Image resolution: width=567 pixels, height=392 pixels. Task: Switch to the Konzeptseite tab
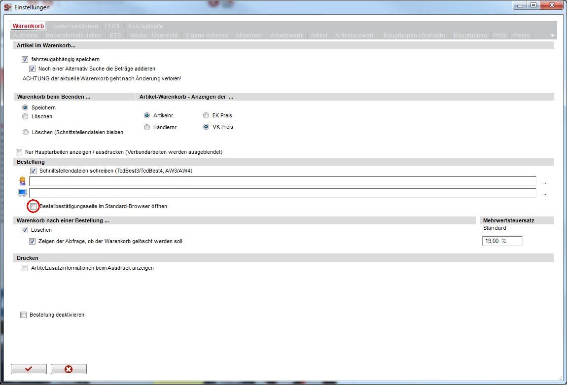(145, 26)
